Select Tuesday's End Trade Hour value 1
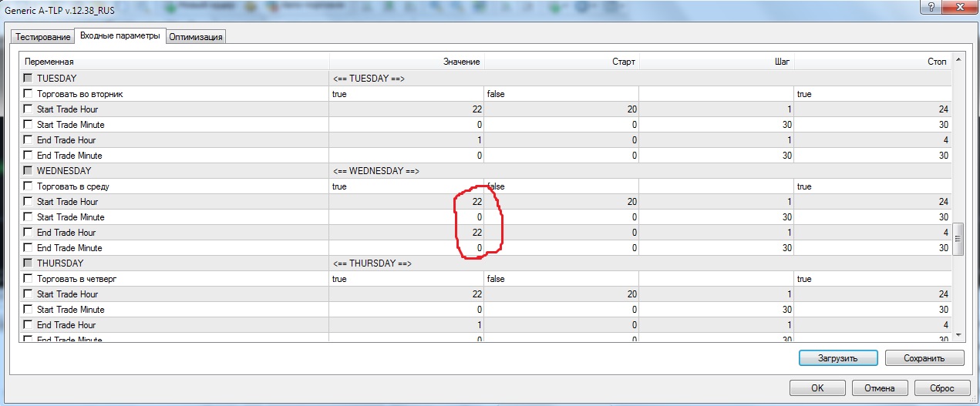 coord(407,140)
